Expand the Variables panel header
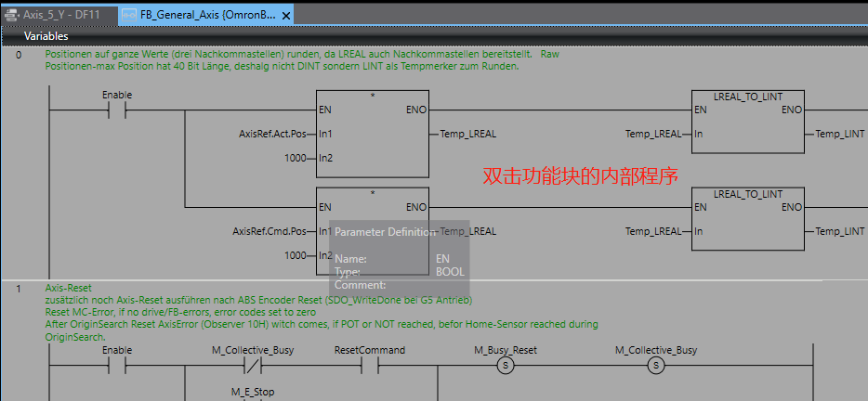Image resolution: width=868 pixels, height=401 pixels. (46, 36)
